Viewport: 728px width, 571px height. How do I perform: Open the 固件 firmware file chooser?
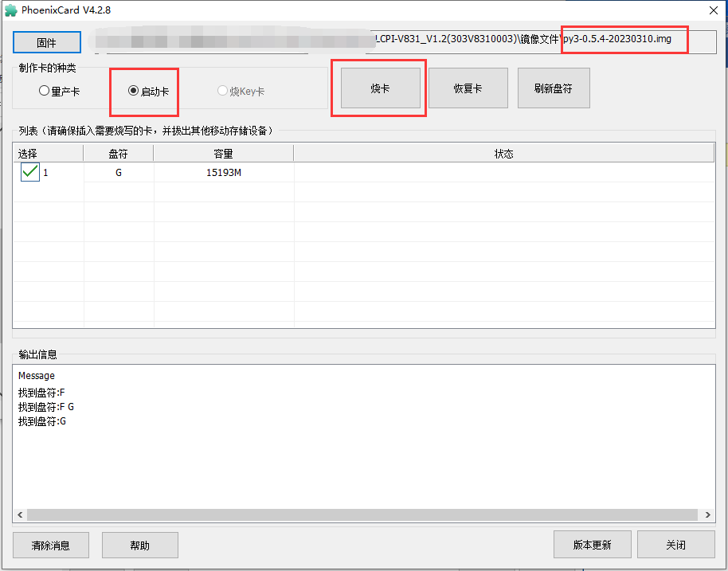[x=46, y=43]
